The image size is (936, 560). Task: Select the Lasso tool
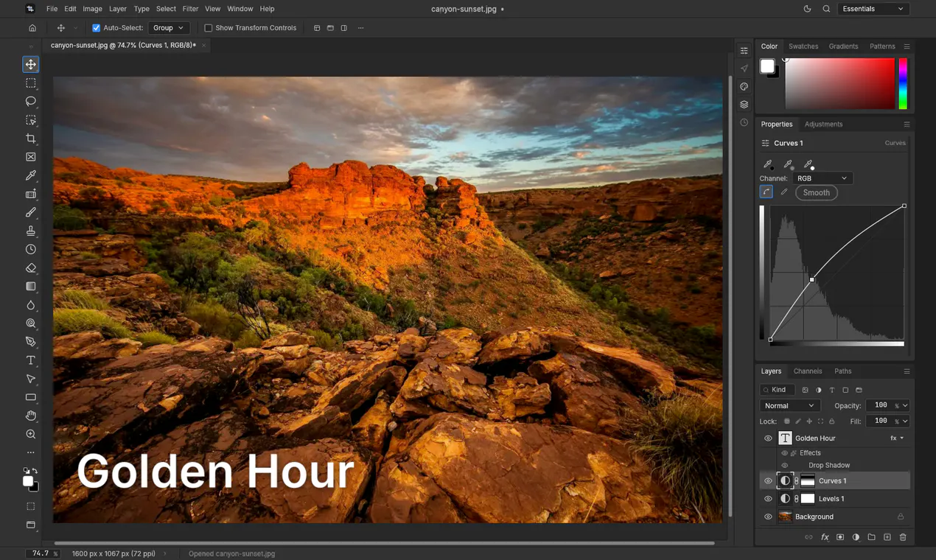point(30,102)
